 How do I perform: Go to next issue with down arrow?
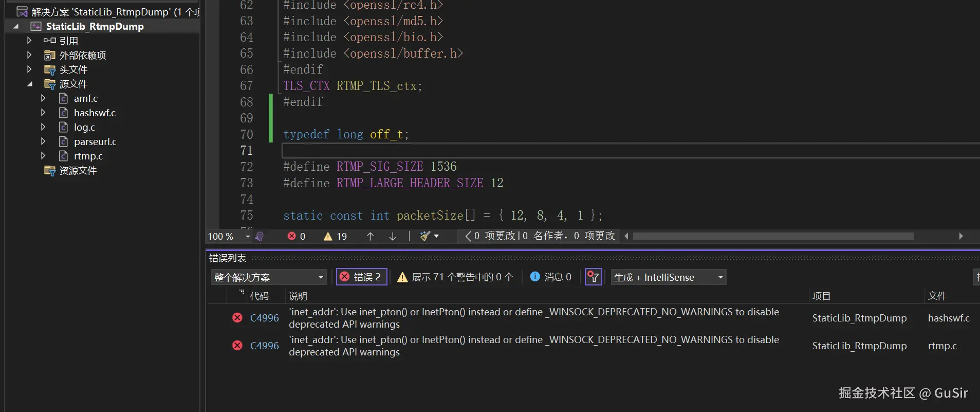(393, 236)
